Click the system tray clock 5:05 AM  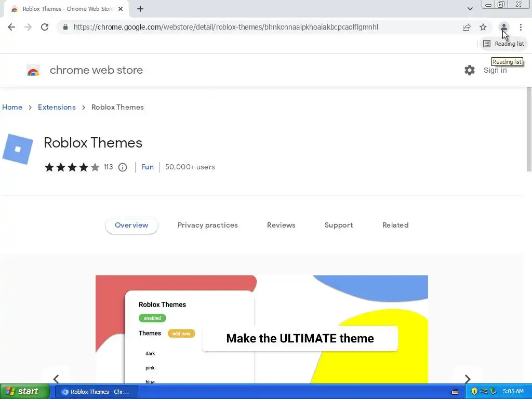(x=513, y=392)
